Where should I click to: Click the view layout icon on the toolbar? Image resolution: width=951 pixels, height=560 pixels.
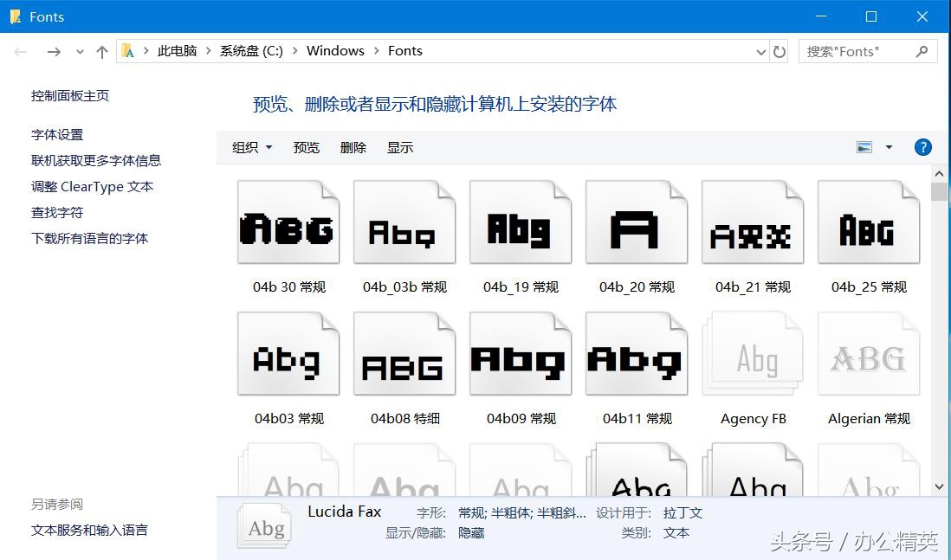coord(864,146)
